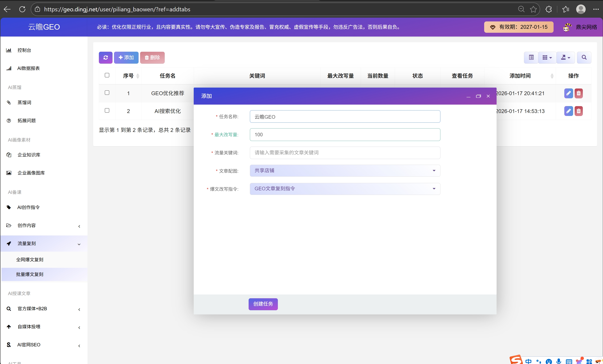603x364 pixels.
Task: Open the 爆文改写指令 dropdown
Action: [x=345, y=189]
